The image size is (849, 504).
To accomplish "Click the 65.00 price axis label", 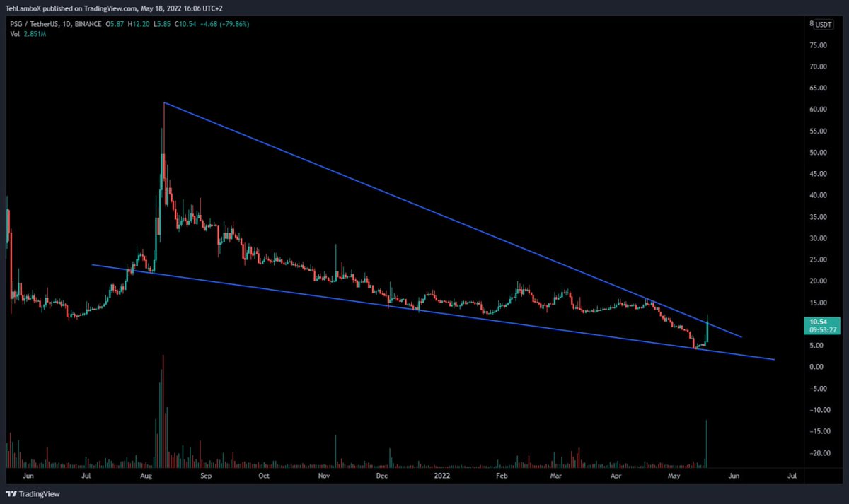I will (820, 88).
